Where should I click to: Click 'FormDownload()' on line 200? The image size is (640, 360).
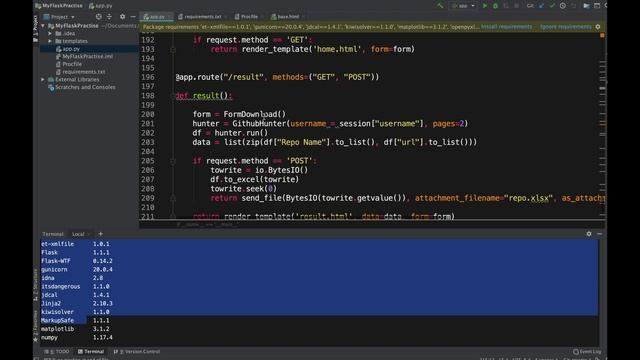(255, 114)
